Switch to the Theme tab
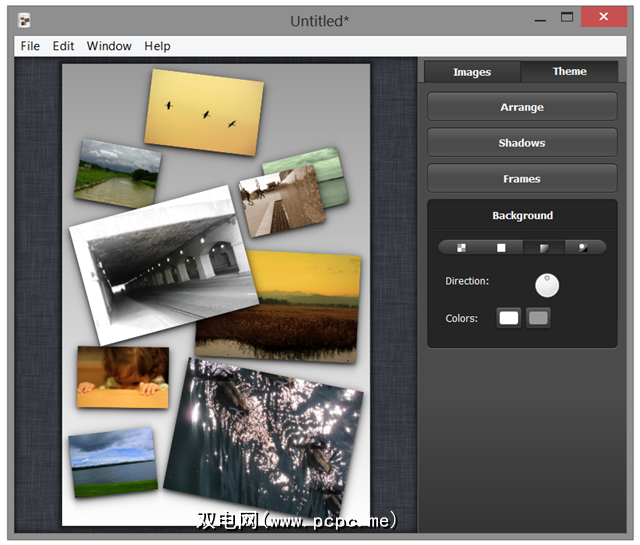640x545 pixels. [570, 72]
